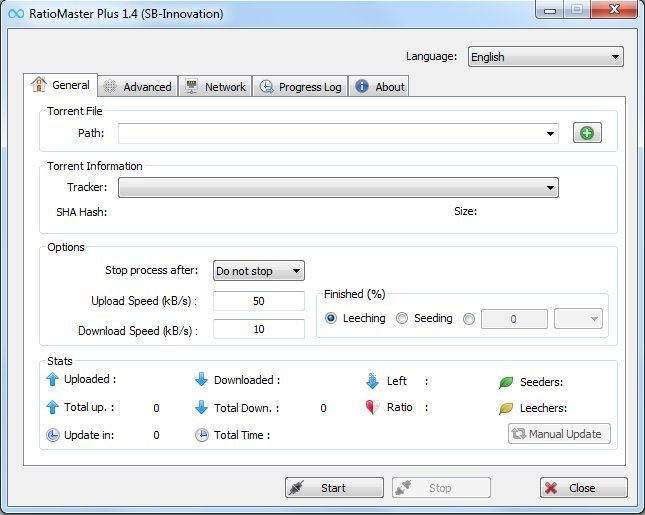Switch to the Advanced tab

[138, 86]
